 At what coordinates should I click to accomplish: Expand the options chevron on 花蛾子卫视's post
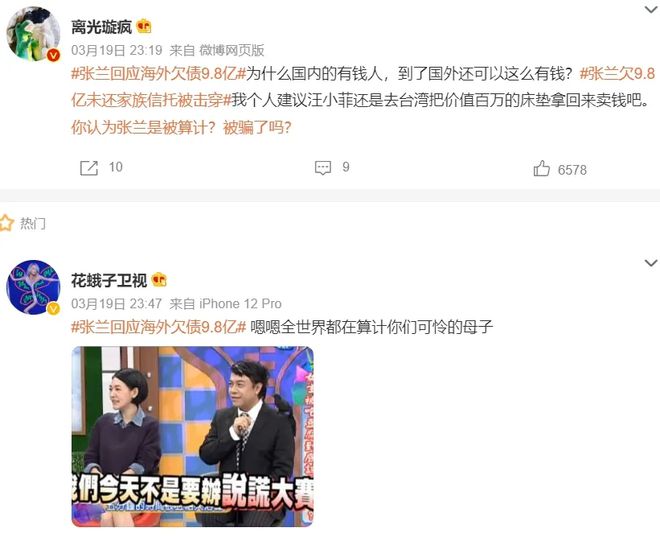coord(651,263)
